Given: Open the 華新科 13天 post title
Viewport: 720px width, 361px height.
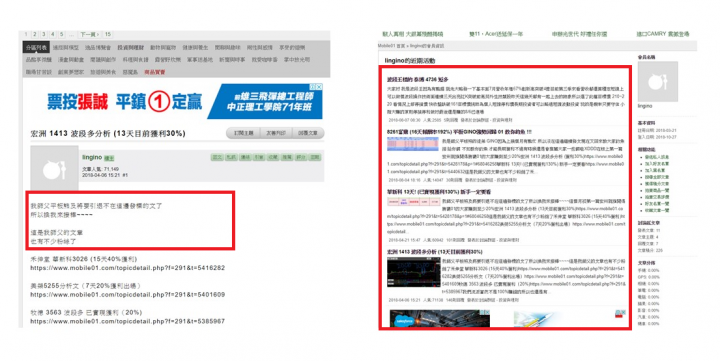Looking at the screenshot, I should 439,192.
